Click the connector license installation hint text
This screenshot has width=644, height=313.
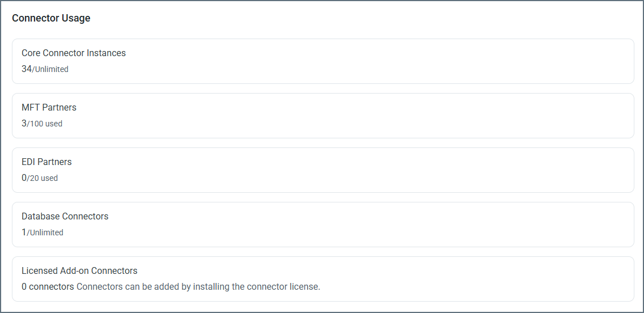point(198,287)
